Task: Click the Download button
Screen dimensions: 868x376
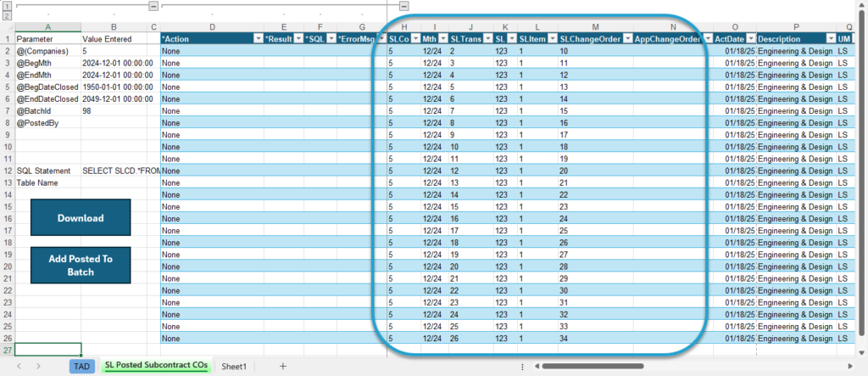Action: pyautogui.click(x=81, y=218)
